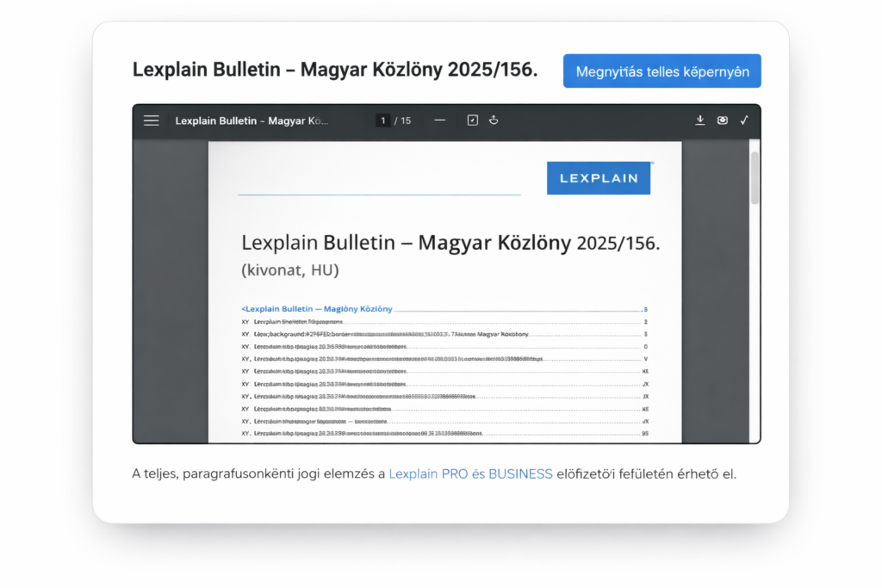Image resolution: width=882 pixels, height=588 pixels.
Task: Select the blue 'Lexplain Bulletin — Magyar Közlöny' TOC link
Action: pyautogui.click(x=315, y=308)
